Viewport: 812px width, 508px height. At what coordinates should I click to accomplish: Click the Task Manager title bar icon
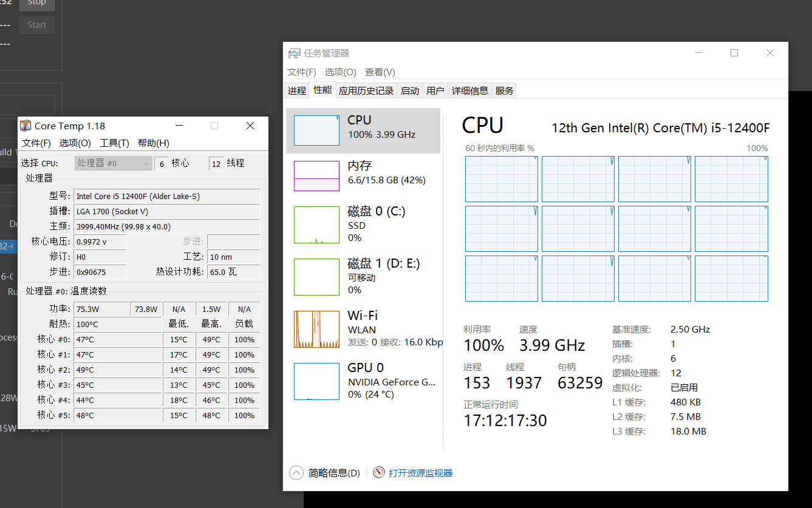pyautogui.click(x=294, y=53)
